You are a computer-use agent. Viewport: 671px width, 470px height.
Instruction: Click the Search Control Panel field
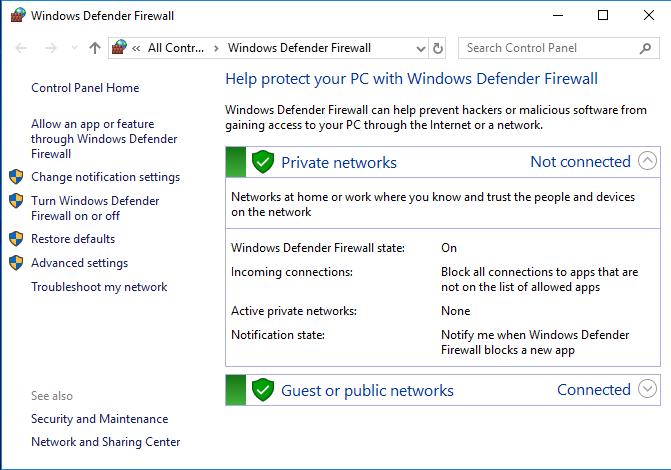tap(548, 48)
